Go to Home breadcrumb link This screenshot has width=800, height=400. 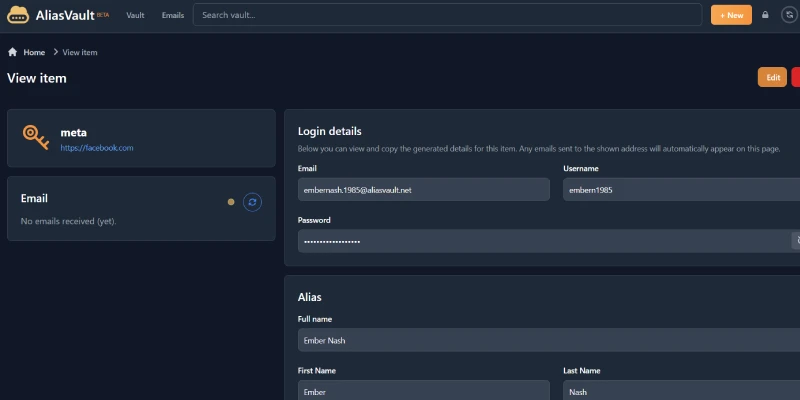(34, 52)
